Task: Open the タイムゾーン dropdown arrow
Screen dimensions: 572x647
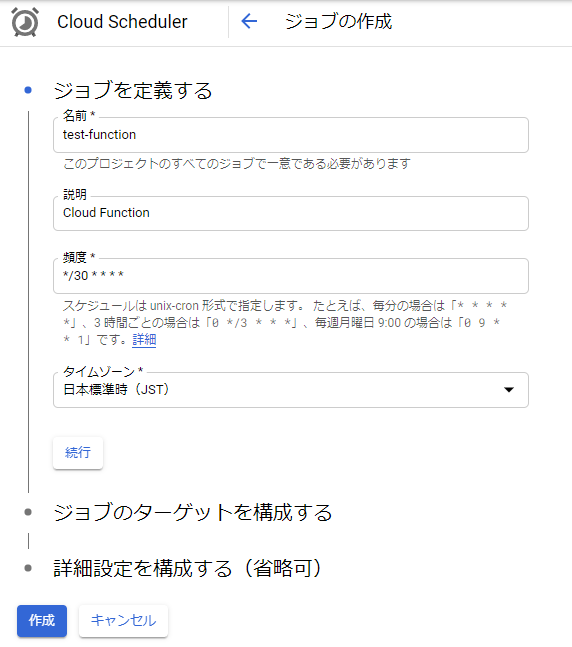Action: 509,390
